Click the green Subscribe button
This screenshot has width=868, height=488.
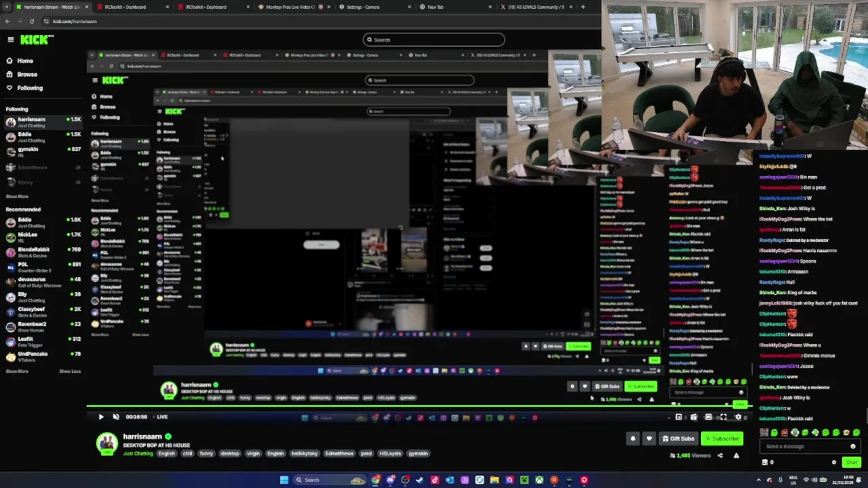[x=722, y=439]
